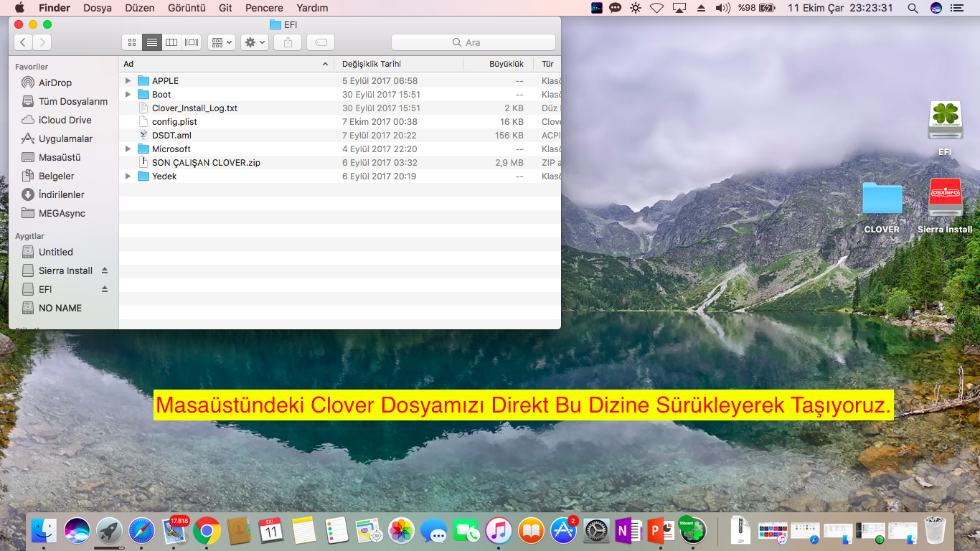The width and height of the screenshot is (980, 551).
Task: Go back with the Finder back arrow
Action: (24, 42)
